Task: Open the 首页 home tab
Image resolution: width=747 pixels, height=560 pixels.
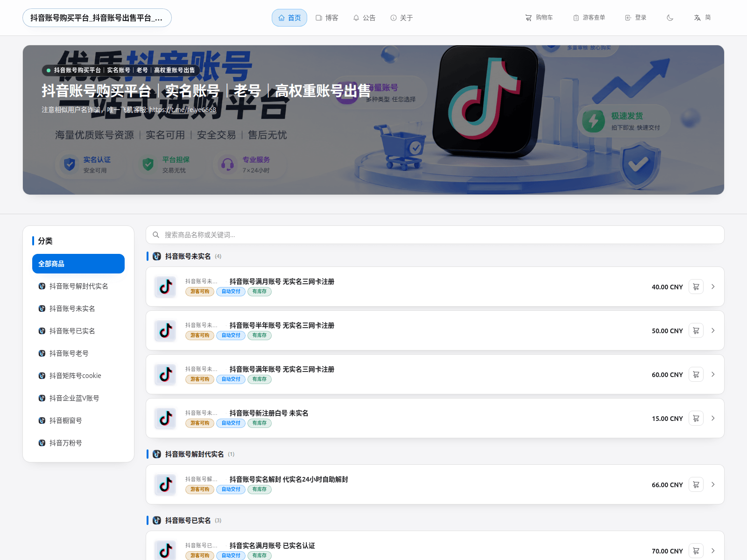Action: pyautogui.click(x=289, y=18)
